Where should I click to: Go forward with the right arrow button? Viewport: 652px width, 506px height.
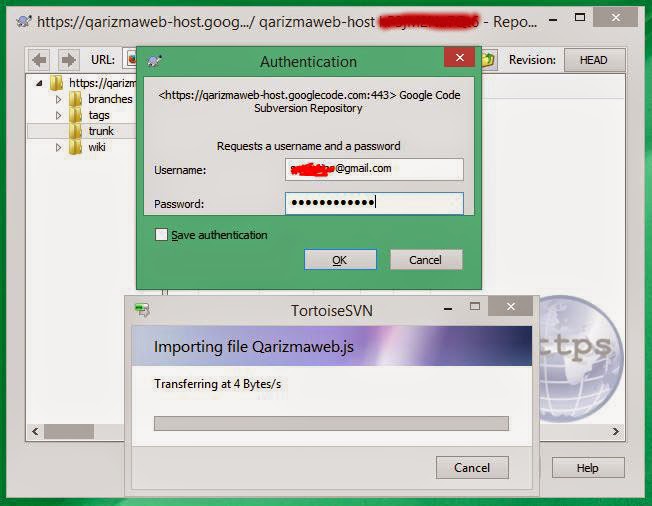tap(68, 60)
